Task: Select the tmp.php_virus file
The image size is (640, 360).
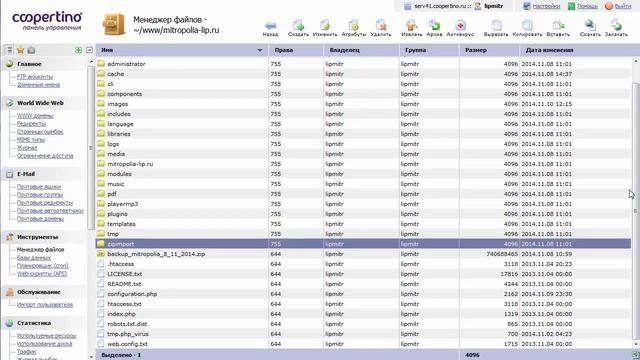Action: (363, 334)
